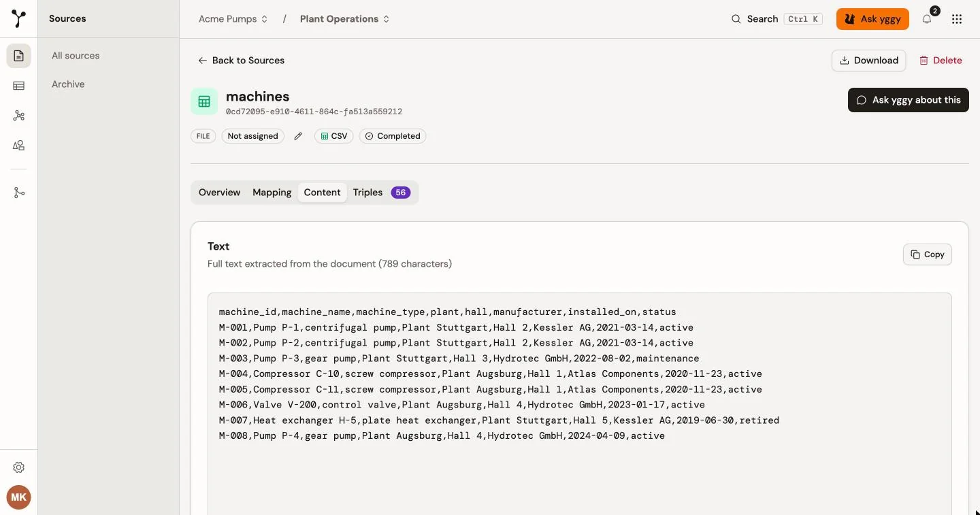Open the table view sidebar icon
The height and width of the screenshot is (515, 980).
click(x=19, y=86)
